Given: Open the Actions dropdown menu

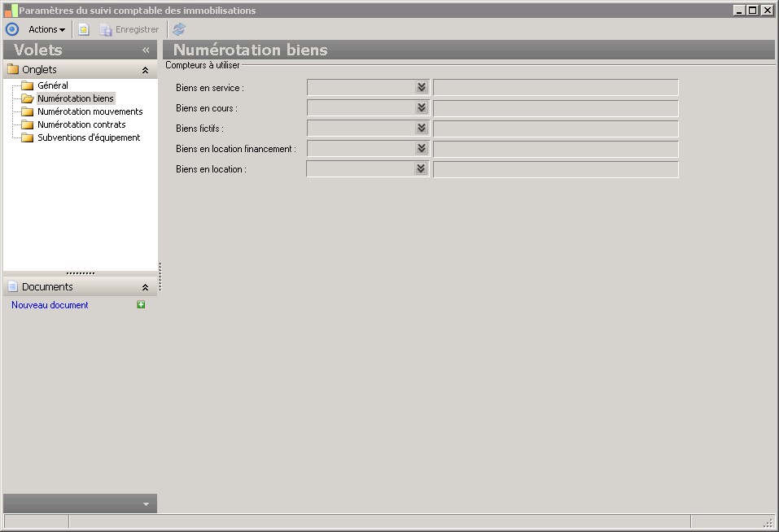Looking at the screenshot, I should tap(46, 30).
